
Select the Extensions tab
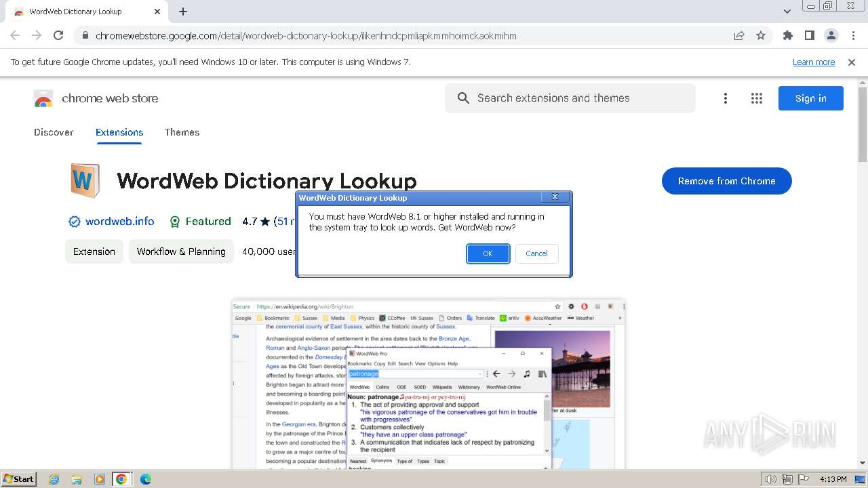pyautogui.click(x=119, y=132)
